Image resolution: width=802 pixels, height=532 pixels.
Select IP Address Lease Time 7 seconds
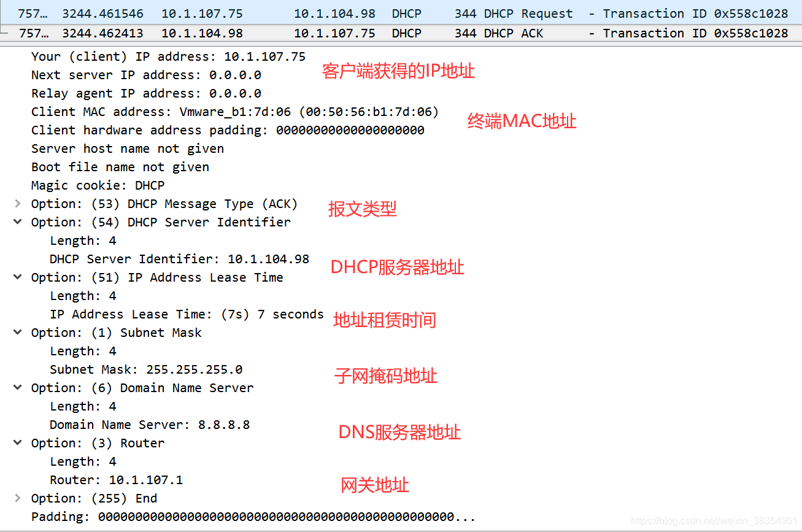click(x=187, y=314)
